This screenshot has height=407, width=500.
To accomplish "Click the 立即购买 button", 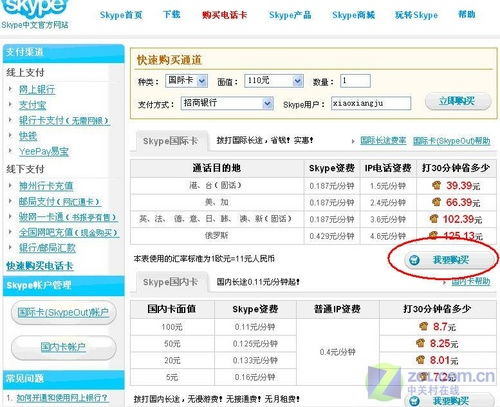I will [x=458, y=101].
